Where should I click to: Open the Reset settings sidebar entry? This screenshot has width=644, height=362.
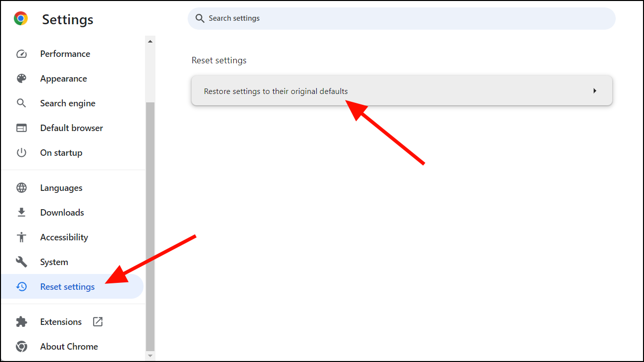(x=67, y=286)
